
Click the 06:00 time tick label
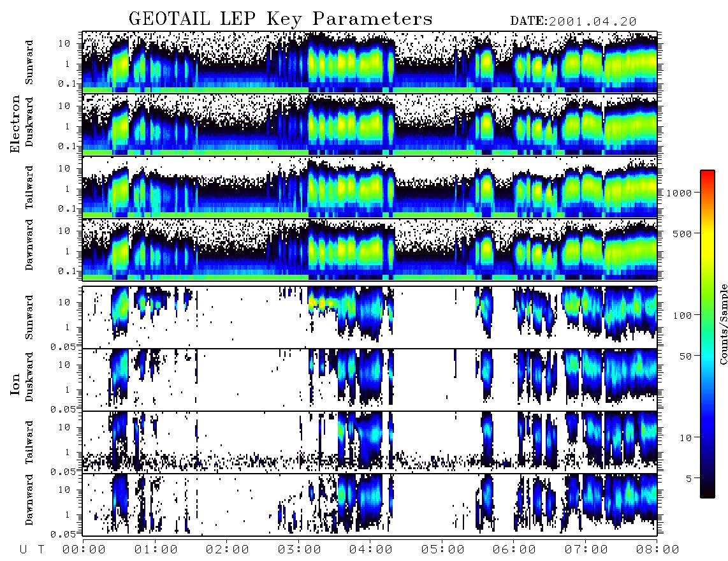point(514,550)
